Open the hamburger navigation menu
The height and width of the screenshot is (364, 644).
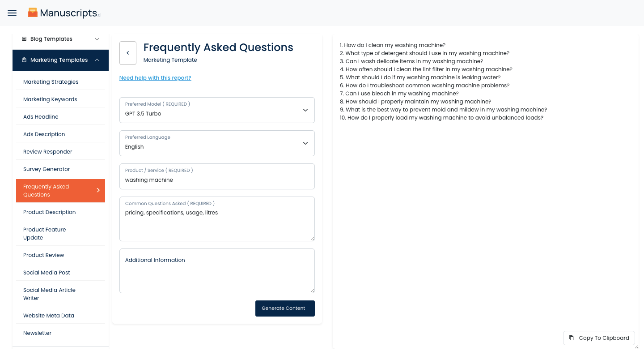[x=12, y=13]
